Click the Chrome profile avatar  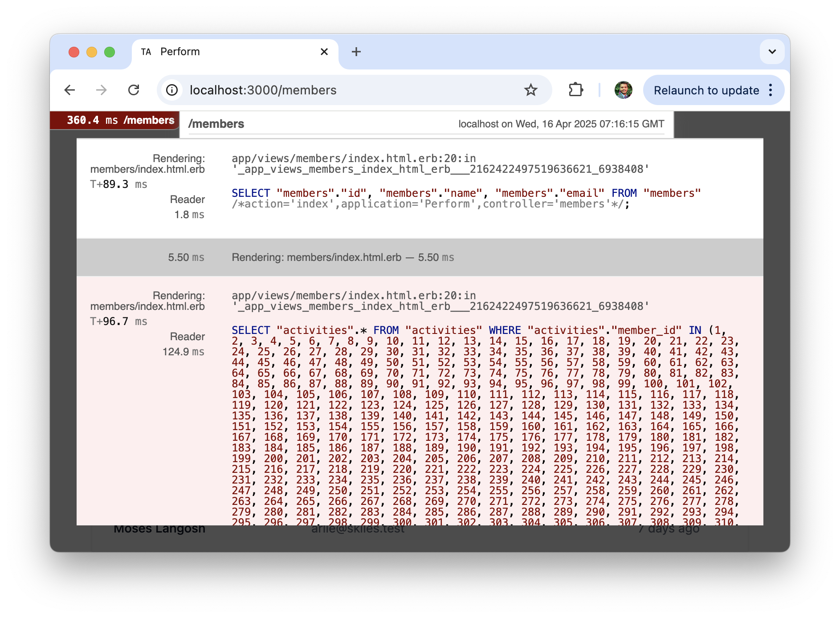(624, 90)
